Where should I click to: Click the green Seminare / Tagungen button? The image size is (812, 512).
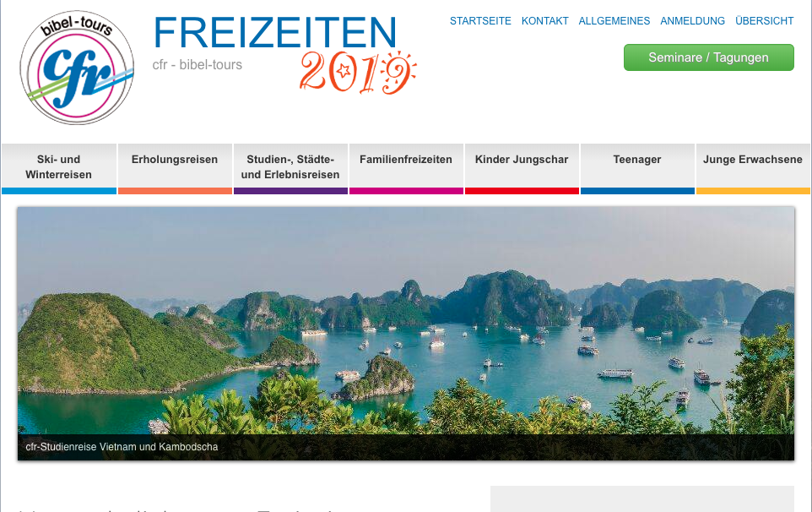[x=708, y=57]
